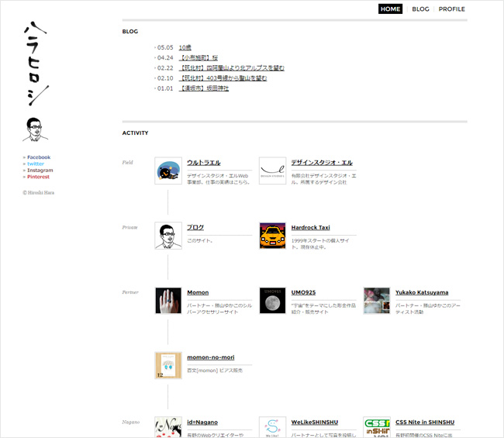Follow the Pinterest sidebar link
Viewport: 504px width, 438px height.
pos(38,177)
